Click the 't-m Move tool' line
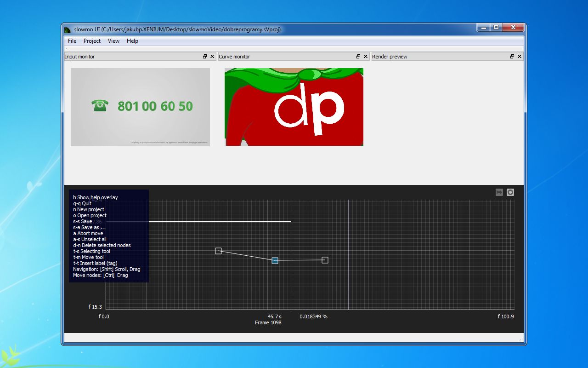 (x=88, y=257)
